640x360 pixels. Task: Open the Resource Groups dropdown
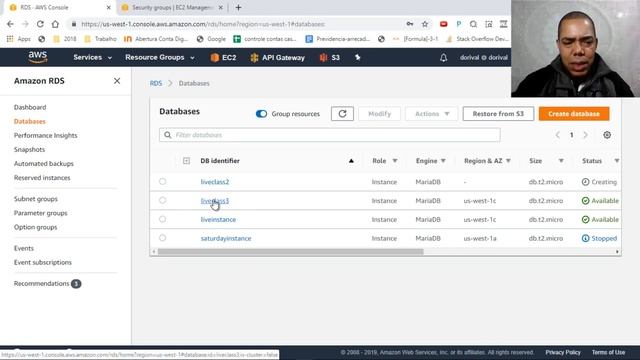[x=160, y=58]
